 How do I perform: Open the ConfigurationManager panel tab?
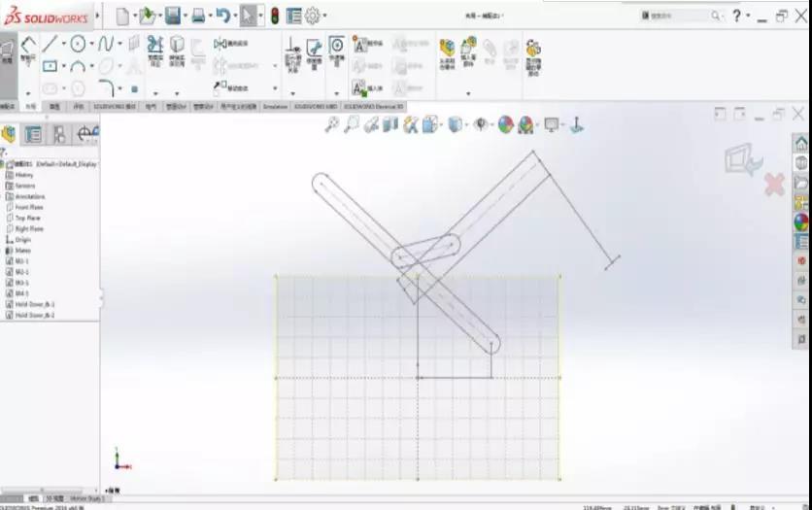point(59,135)
